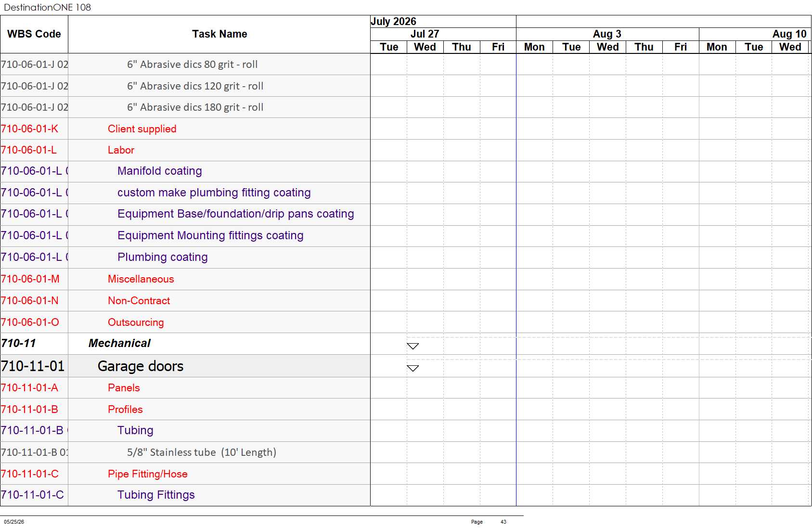The height and width of the screenshot is (528, 812).
Task: Select the July 2026 month header
Action: click(394, 22)
